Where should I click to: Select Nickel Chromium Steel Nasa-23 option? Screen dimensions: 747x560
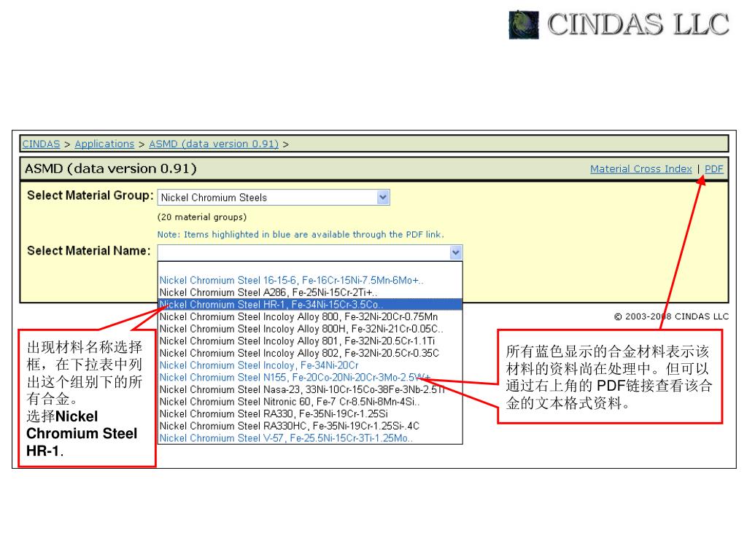coord(310,389)
